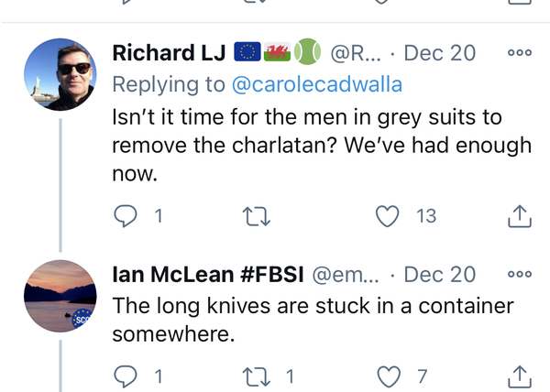
Task: Share Richard LJ's tweet
Action: pyautogui.click(x=519, y=216)
